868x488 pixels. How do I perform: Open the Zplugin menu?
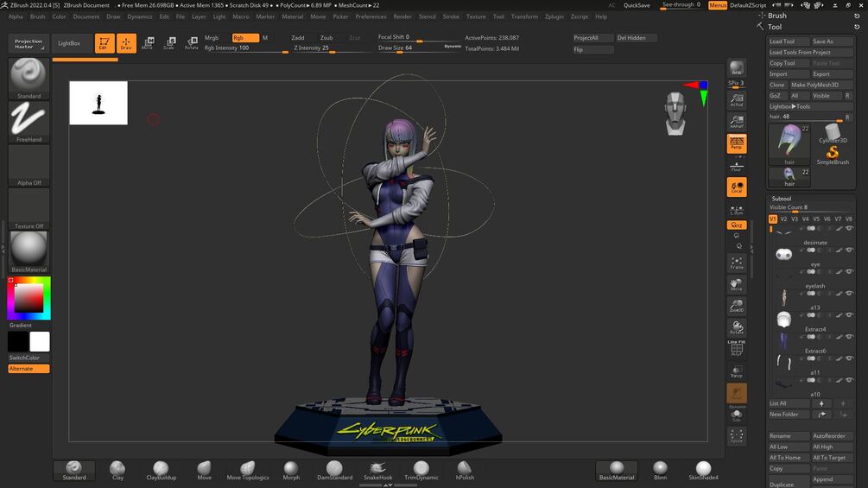554,16
